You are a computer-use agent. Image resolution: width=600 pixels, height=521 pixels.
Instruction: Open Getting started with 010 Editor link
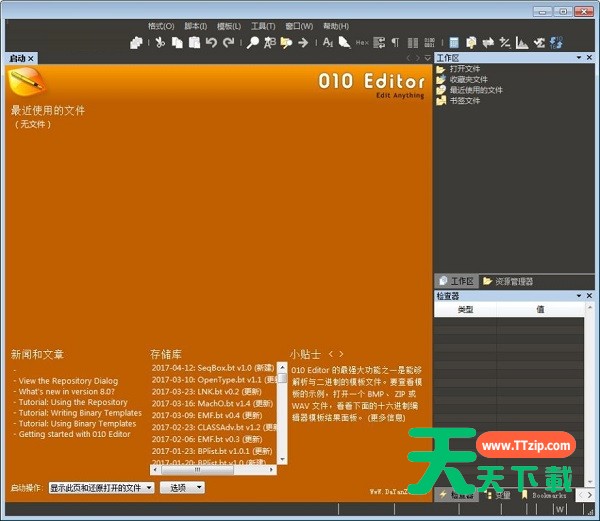point(74,434)
